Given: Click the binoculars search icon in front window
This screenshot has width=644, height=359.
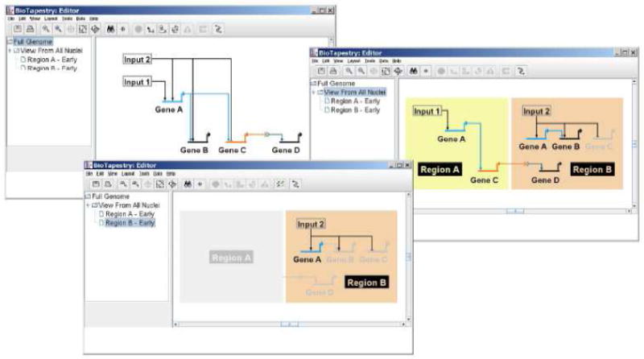Looking at the screenshot, I should 187,184.
